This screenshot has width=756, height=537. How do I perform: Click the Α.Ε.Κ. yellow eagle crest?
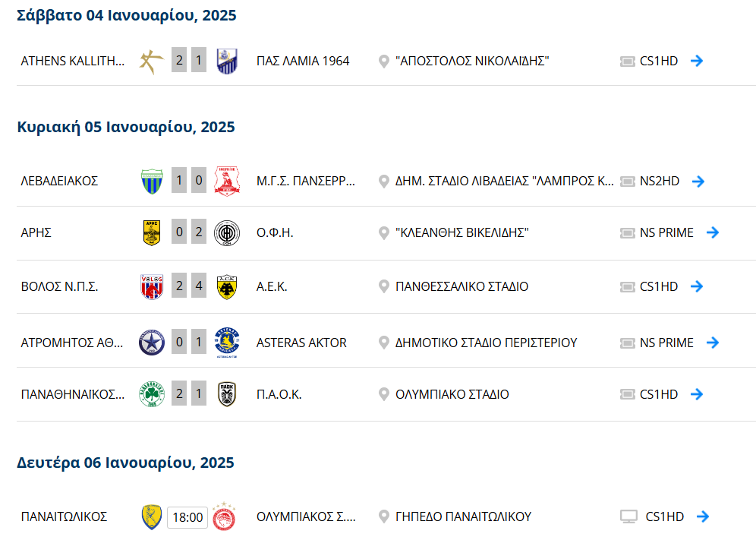click(x=227, y=287)
